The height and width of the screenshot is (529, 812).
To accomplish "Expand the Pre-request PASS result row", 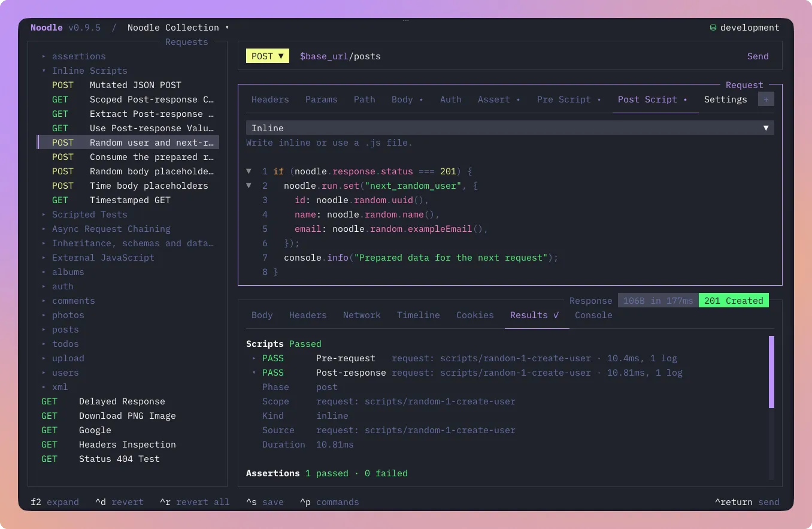I will point(254,358).
